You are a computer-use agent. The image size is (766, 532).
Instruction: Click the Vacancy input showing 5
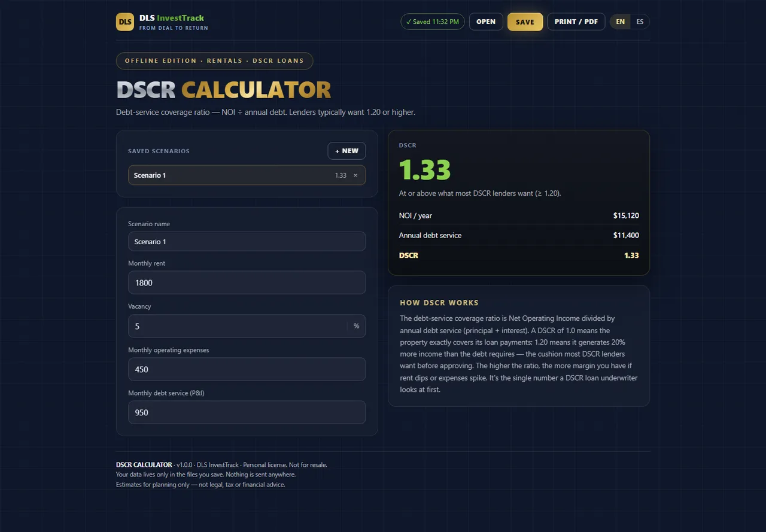pos(247,326)
